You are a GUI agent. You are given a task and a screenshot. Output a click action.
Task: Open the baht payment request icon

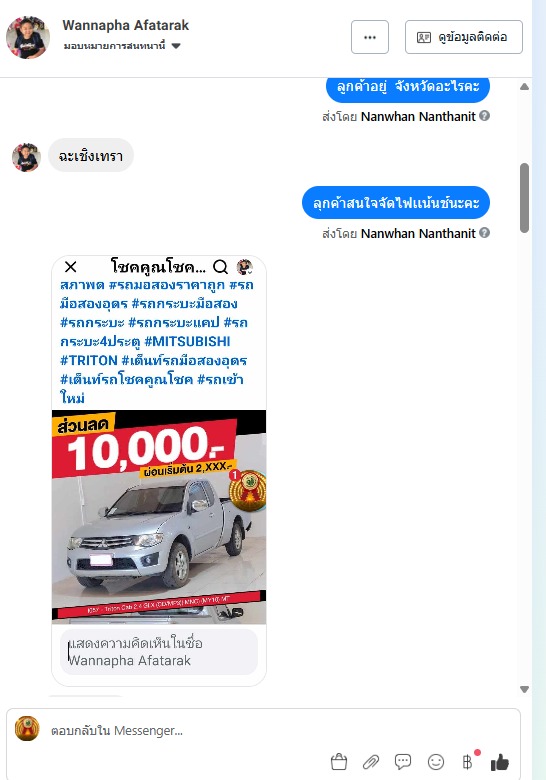467,762
